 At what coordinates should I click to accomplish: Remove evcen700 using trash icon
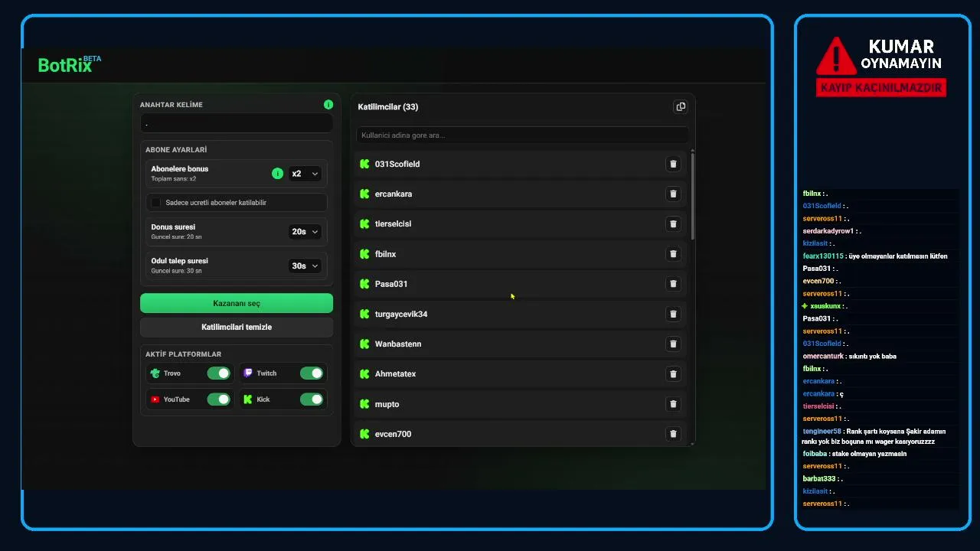674,434
